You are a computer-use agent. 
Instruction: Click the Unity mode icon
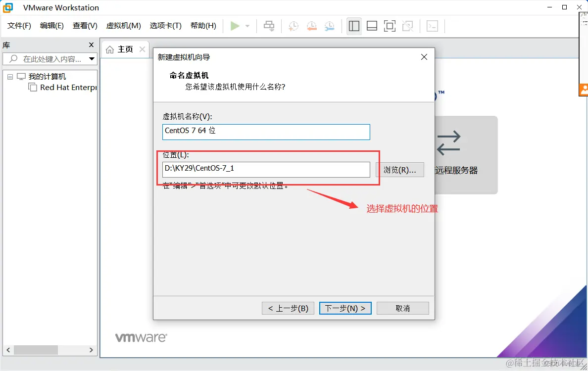click(408, 26)
